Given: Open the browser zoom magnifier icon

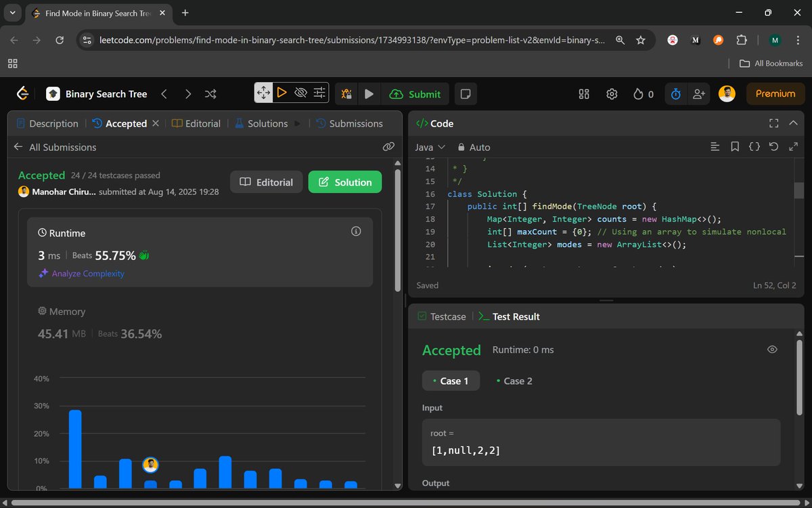Looking at the screenshot, I should (x=620, y=40).
